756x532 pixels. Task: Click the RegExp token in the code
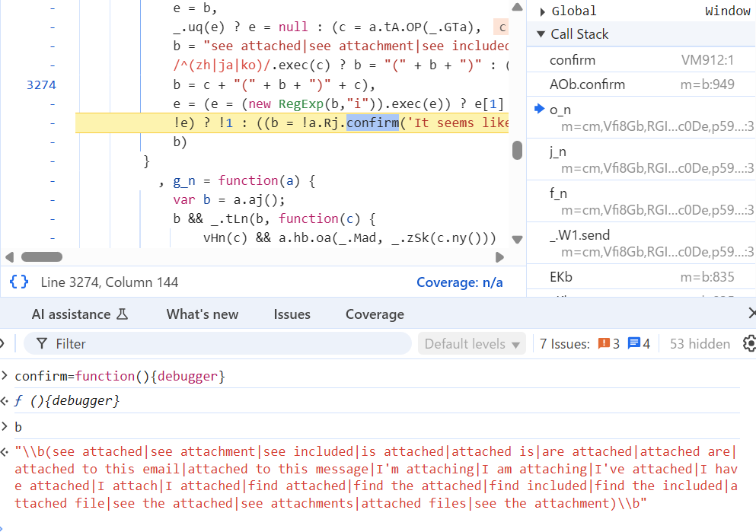(x=301, y=104)
